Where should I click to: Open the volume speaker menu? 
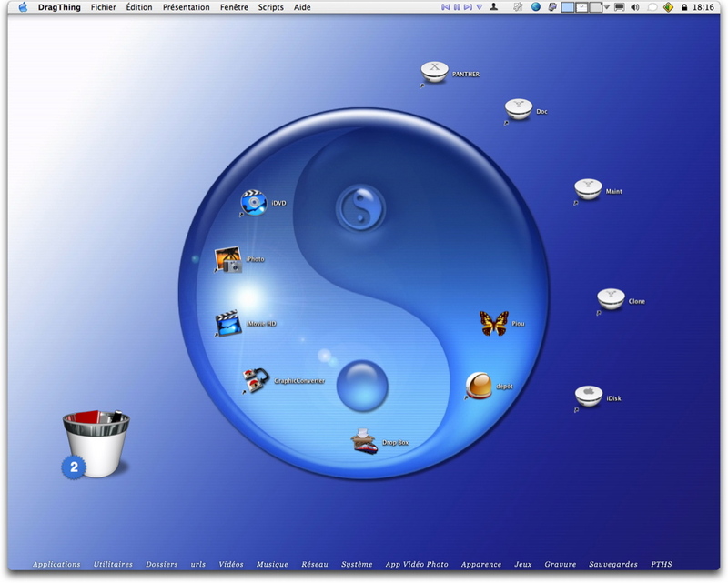(634, 7)
